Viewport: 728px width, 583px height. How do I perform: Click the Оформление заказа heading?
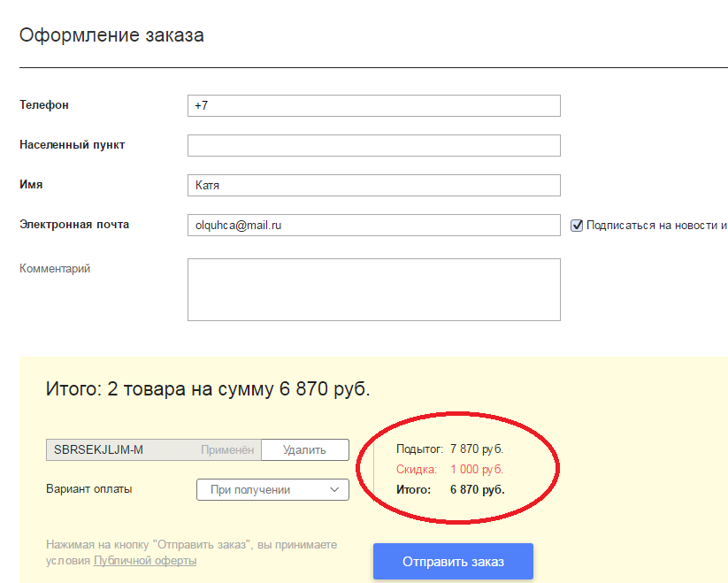pos(111,35)
